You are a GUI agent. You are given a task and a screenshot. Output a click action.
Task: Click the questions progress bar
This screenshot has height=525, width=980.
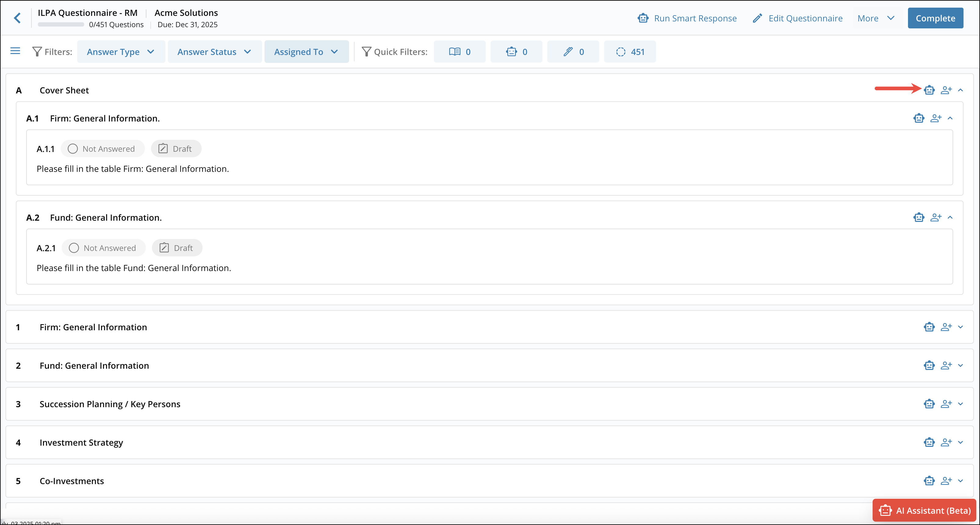click(60, 24)
